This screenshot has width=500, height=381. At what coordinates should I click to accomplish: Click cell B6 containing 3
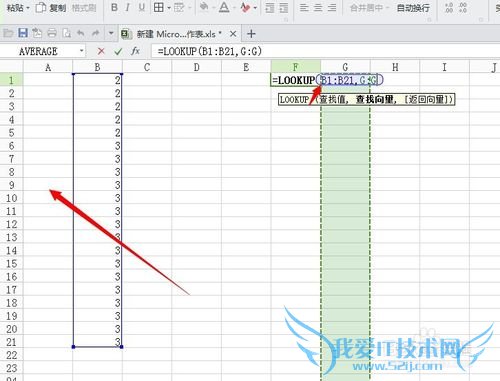pyautogui.click(x=97, y=146)
